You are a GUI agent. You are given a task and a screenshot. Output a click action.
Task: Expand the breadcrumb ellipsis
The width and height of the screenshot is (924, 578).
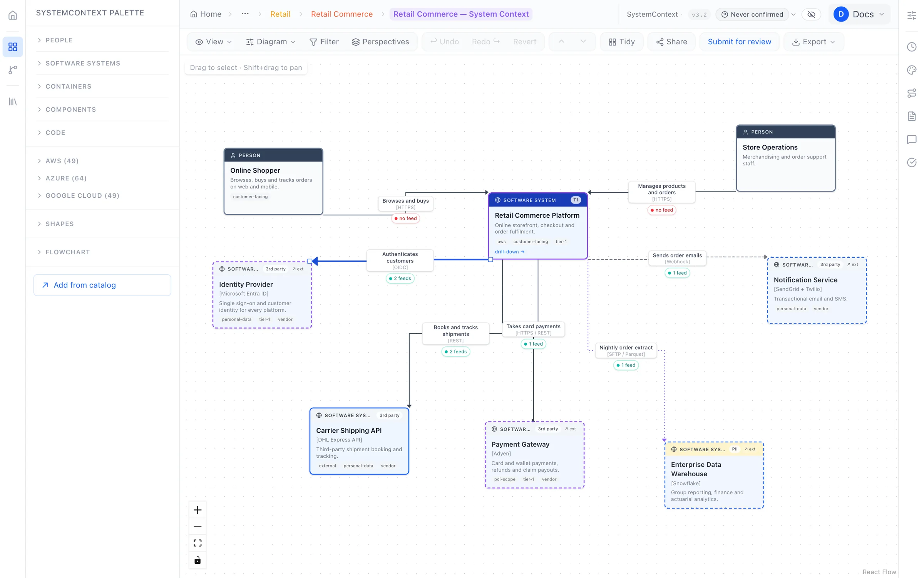point(245,14)
